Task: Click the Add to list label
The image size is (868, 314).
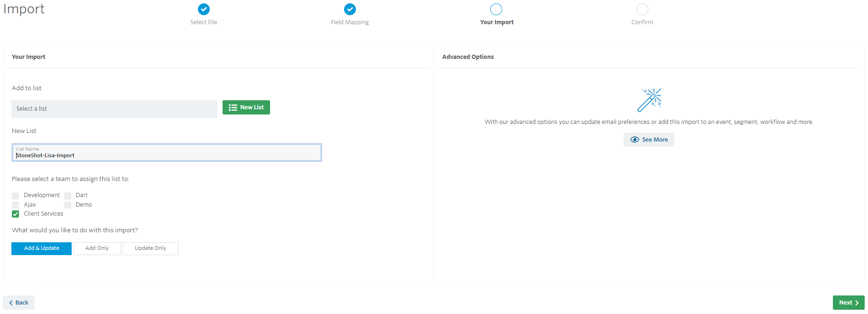Action: pos(27,88)
